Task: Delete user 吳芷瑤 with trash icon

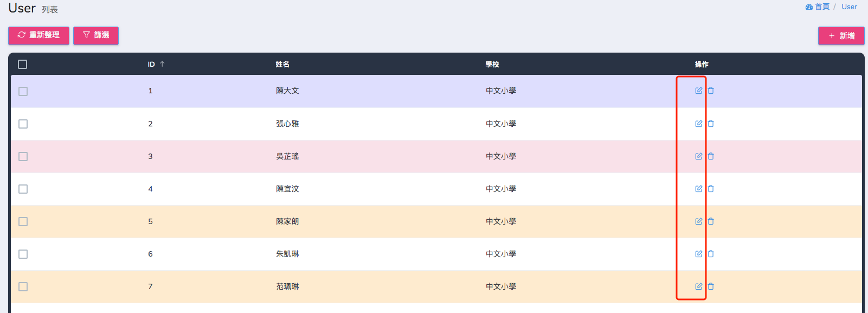Action: (711, 156)
